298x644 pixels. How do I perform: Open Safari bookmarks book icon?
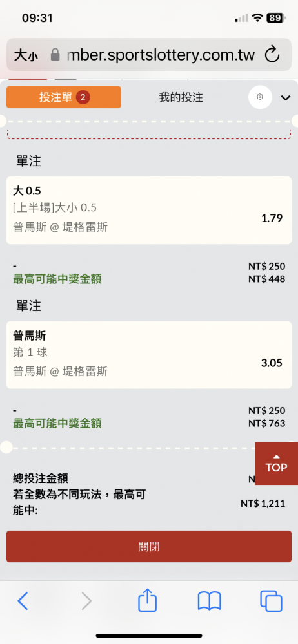210,601
